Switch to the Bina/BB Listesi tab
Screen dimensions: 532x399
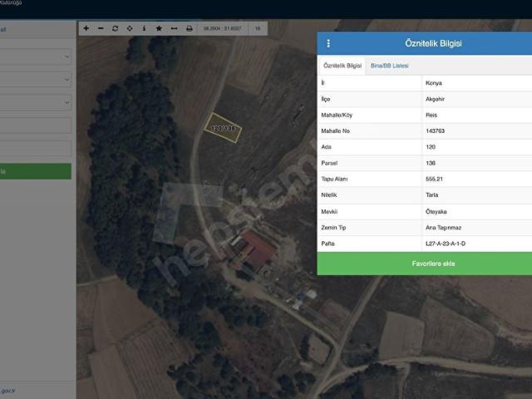coord(390,66)
